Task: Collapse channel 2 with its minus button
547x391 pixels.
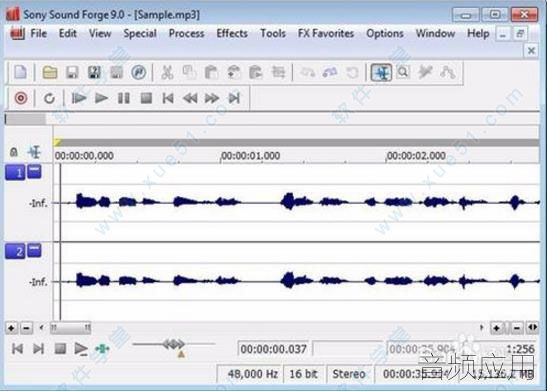Action: [34, 250]
